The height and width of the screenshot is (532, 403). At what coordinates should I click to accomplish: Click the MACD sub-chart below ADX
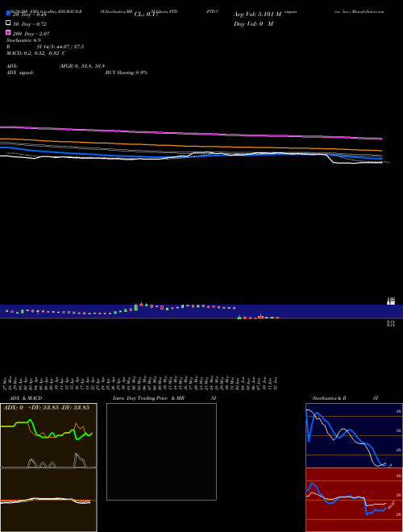click(x=48, y=500)
